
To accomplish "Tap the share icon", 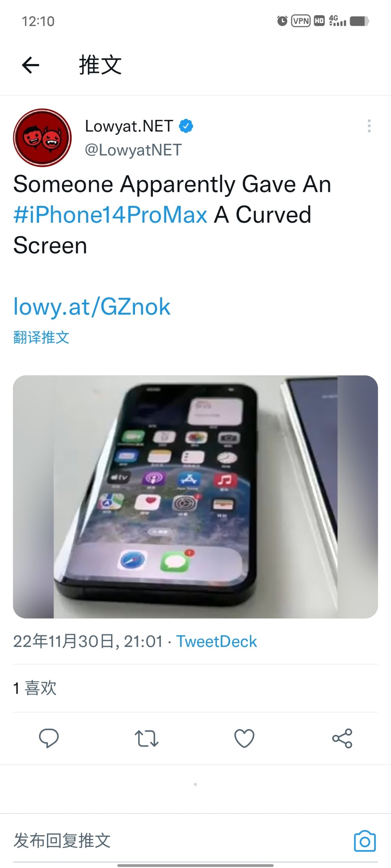I will click(x=342, y=738).
